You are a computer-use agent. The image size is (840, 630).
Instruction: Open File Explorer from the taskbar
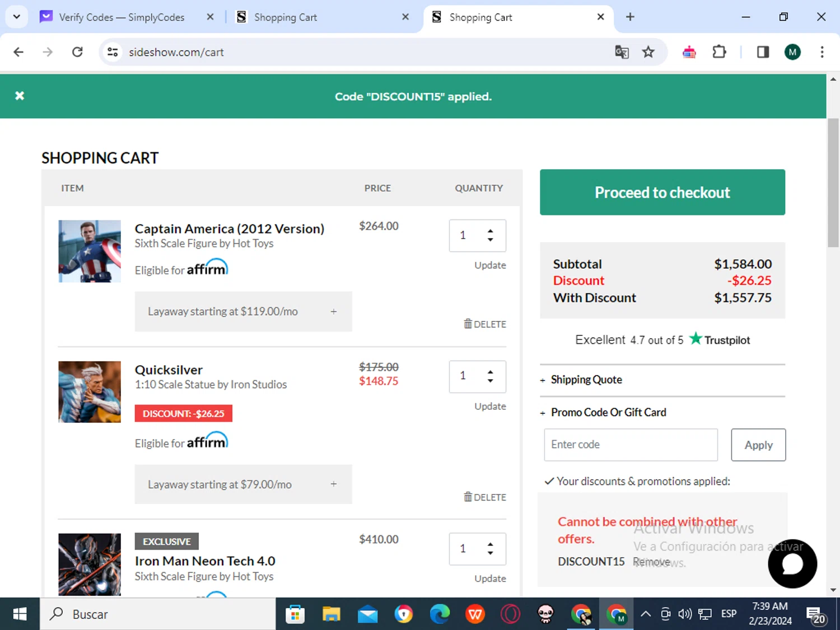pos(332,614)
